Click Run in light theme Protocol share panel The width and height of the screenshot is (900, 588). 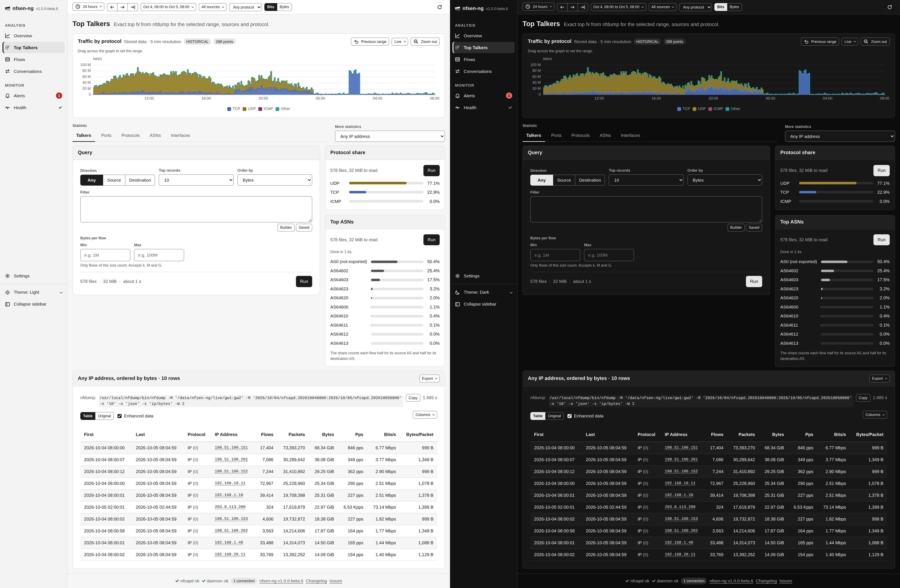(431, 171)
